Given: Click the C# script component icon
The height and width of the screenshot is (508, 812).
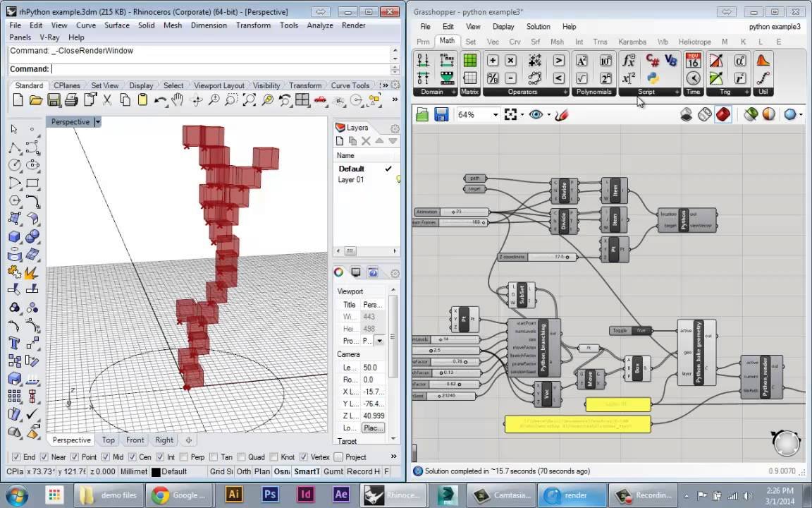Looking at the screenshot, I should tap(653, 61).
